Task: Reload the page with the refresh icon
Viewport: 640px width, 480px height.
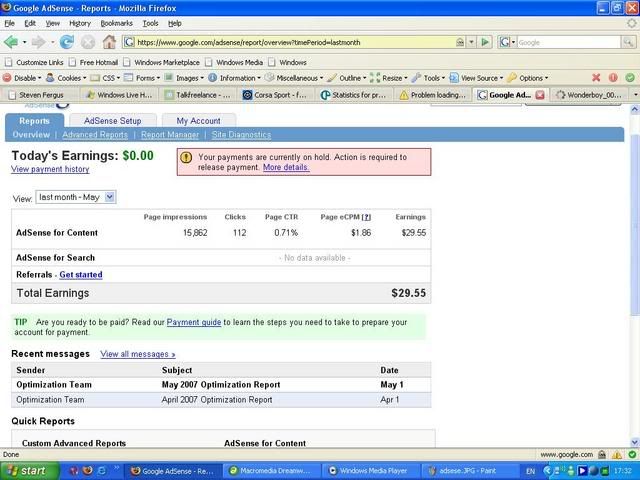Action: pyautogui.click(x=67, y=42)
